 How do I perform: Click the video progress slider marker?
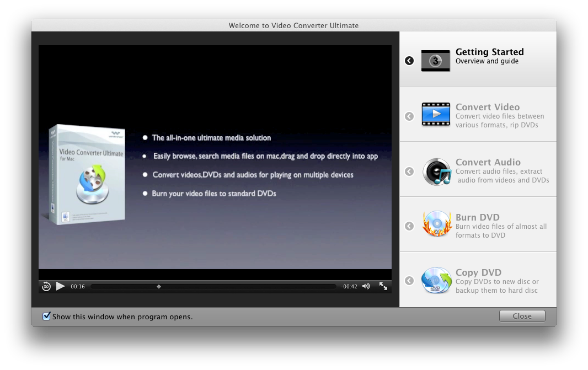159,286
